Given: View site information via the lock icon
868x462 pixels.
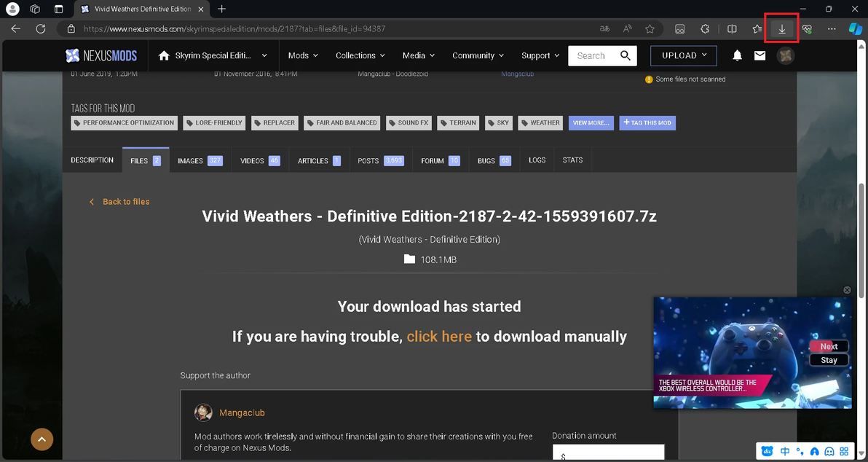Looking at the screenshot, I should pos(71,29).
